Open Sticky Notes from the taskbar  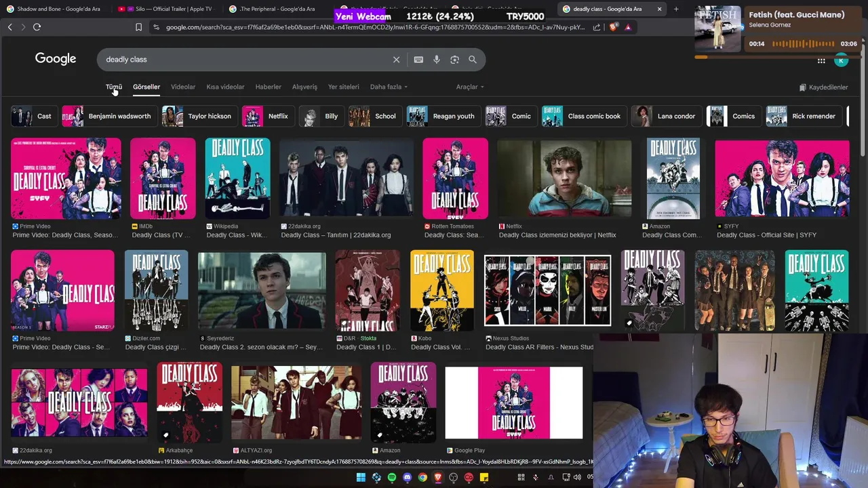(484, 478)
